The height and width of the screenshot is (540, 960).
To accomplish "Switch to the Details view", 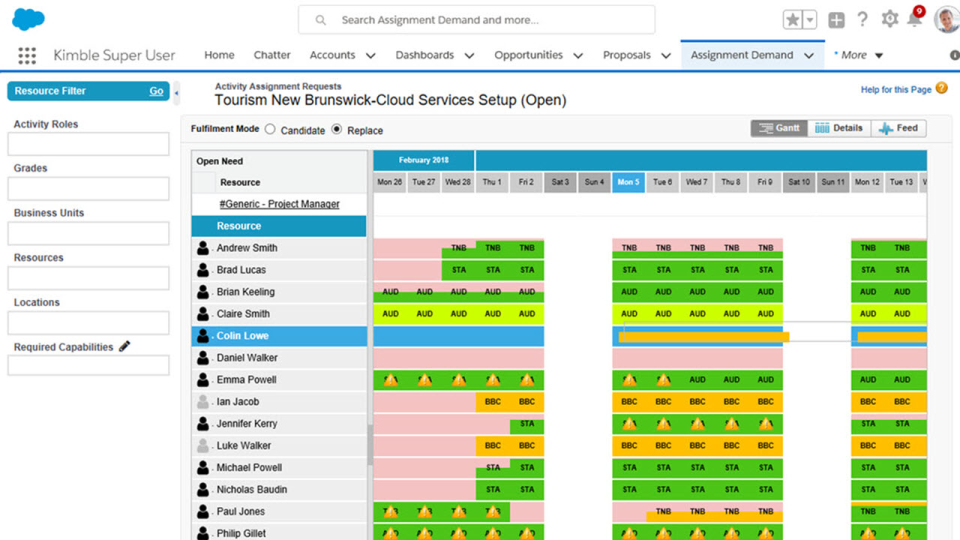I will tap(839, 128).
